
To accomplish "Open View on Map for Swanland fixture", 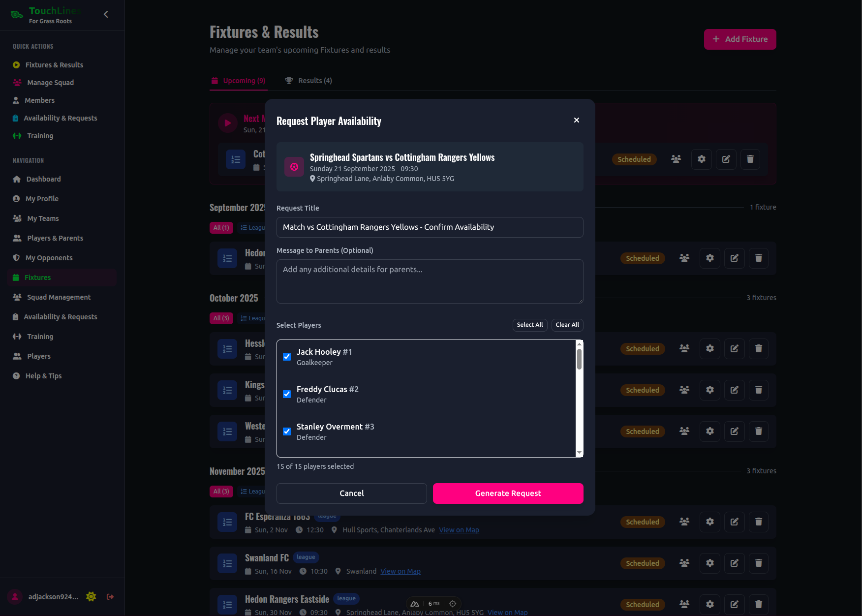I will 400,571.
